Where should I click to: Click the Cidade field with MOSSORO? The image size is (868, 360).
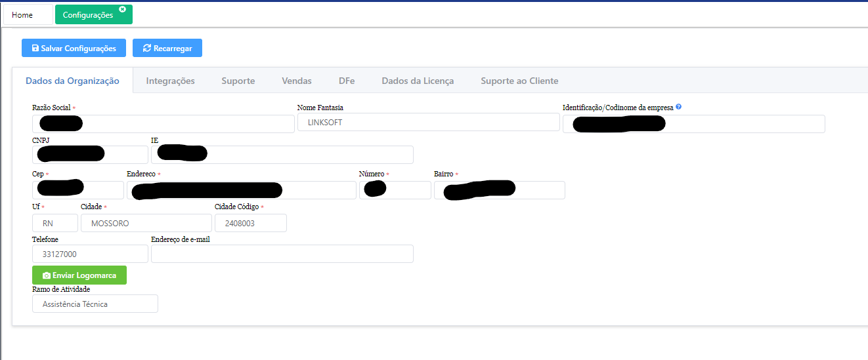tap(146, 223)
